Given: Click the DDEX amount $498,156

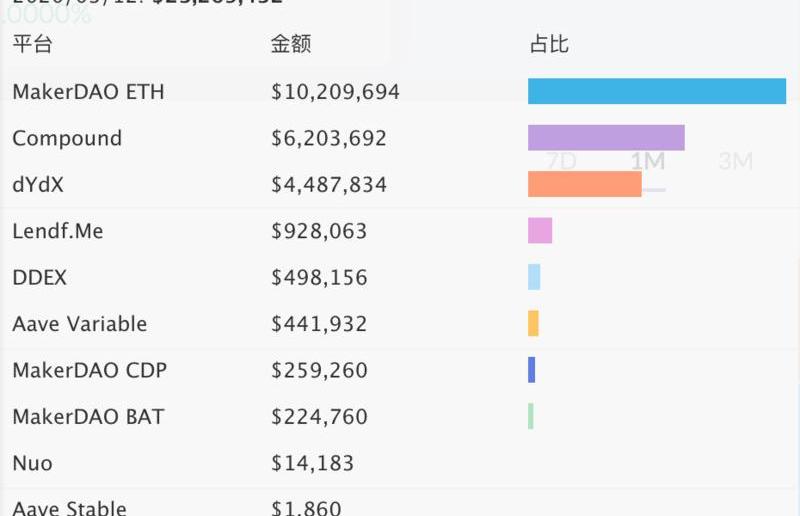Looking at the screenshot, I should [319, 277].
